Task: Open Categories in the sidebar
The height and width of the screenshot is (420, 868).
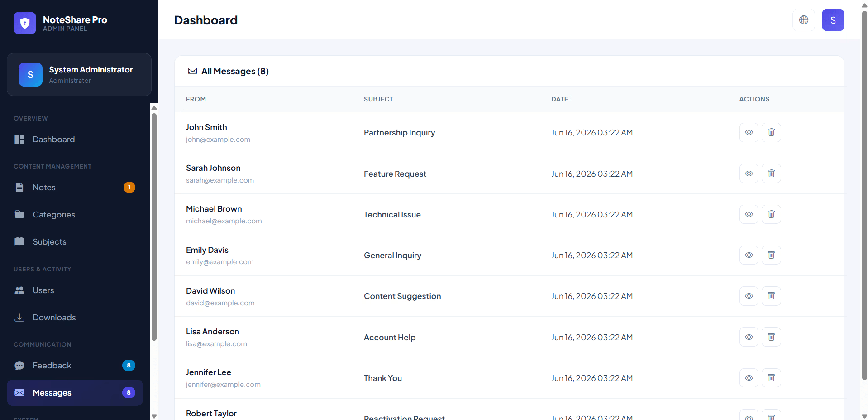Action: click(75, 215)
